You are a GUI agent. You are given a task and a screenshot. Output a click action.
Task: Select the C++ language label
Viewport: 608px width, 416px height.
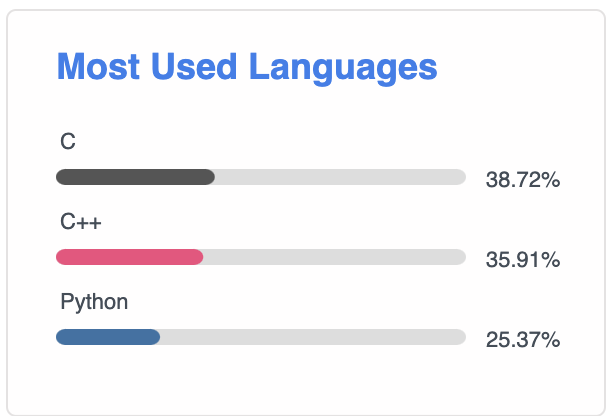pos(81,222)
